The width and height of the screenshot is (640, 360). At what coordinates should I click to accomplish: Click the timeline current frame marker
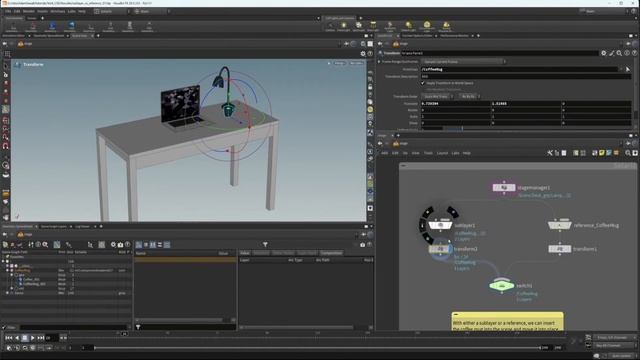(124, 334)
